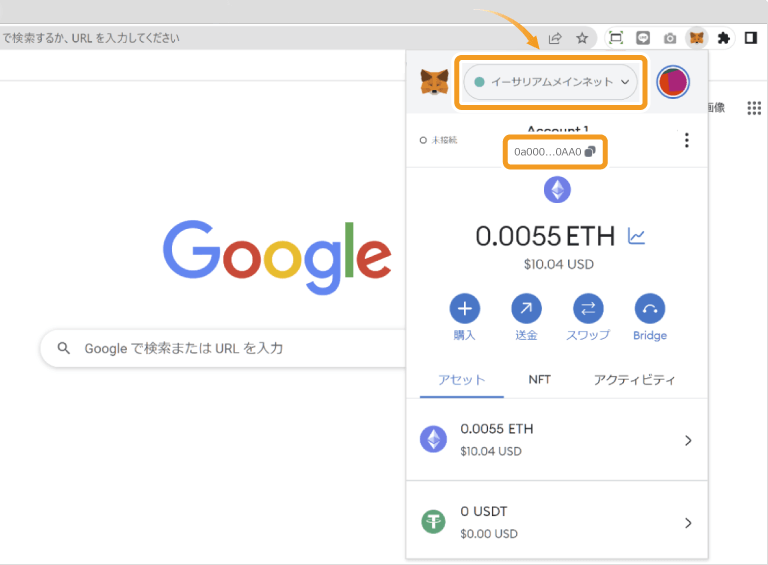Open the Chrome extensions puzzle icon

click(x=723, y=38)
